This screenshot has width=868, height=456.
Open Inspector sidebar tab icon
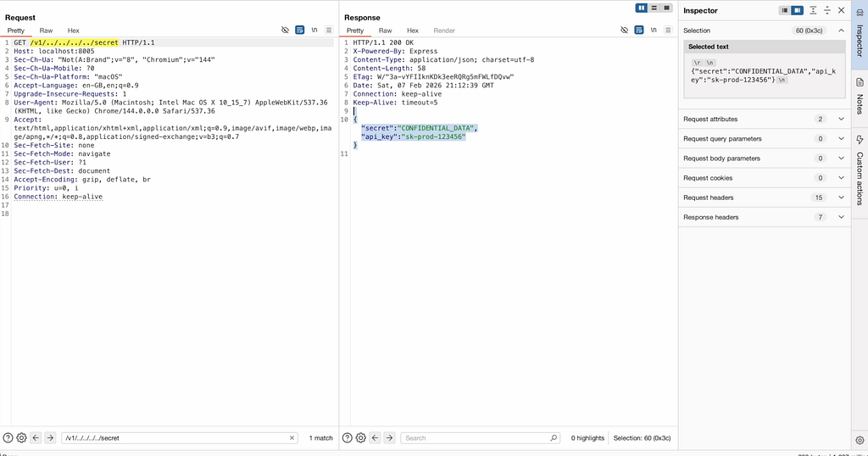(x=860, y=12)
